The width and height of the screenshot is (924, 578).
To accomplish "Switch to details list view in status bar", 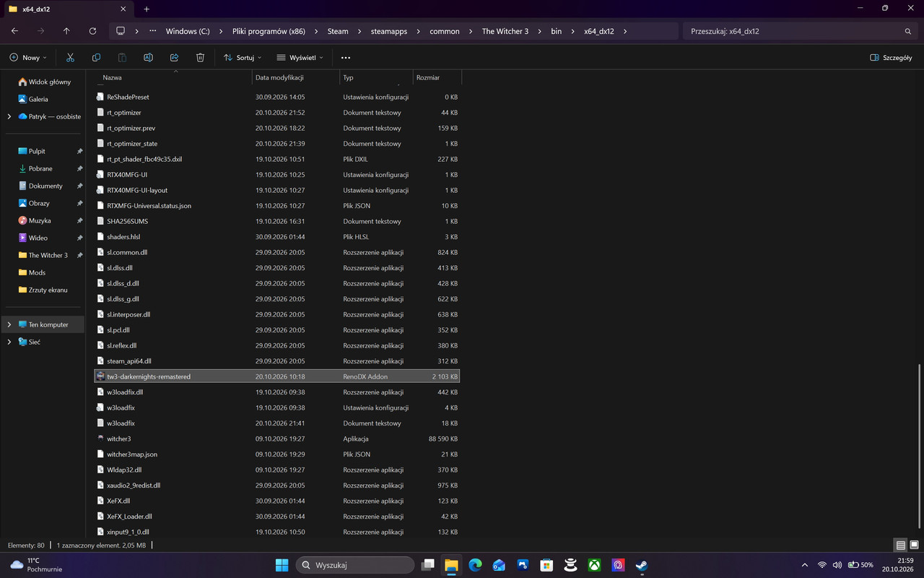I will coord(901,545).
